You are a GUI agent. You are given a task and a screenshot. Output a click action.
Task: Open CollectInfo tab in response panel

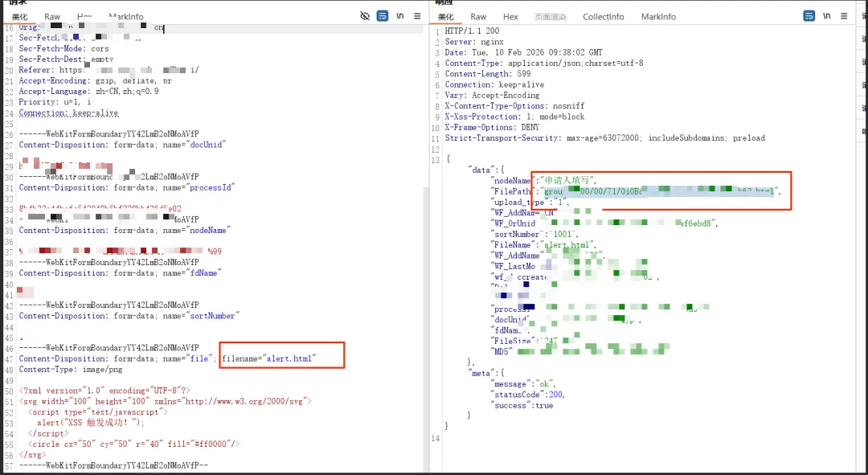tap(604, 17)
